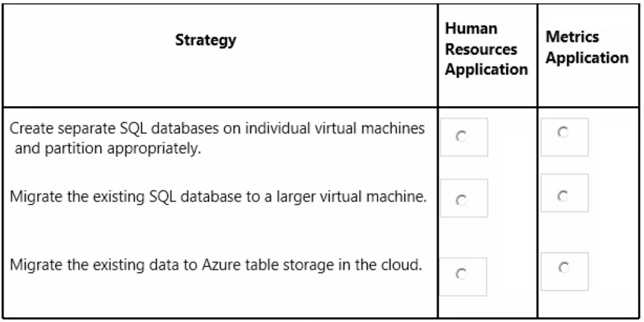The height and width of the screenshot is (322, 644).
Task: Click the Human Resources Application column header
Action: pos(487,49)
